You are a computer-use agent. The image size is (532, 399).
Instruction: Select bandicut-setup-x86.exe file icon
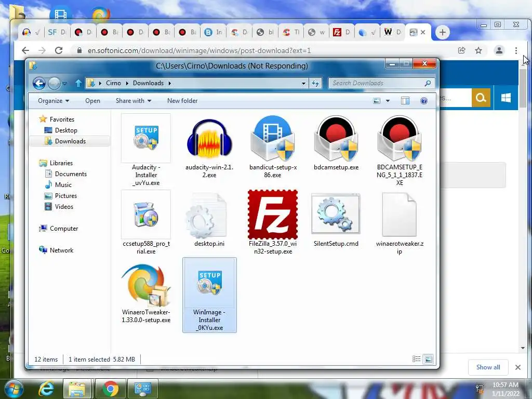tap(272, 138)
